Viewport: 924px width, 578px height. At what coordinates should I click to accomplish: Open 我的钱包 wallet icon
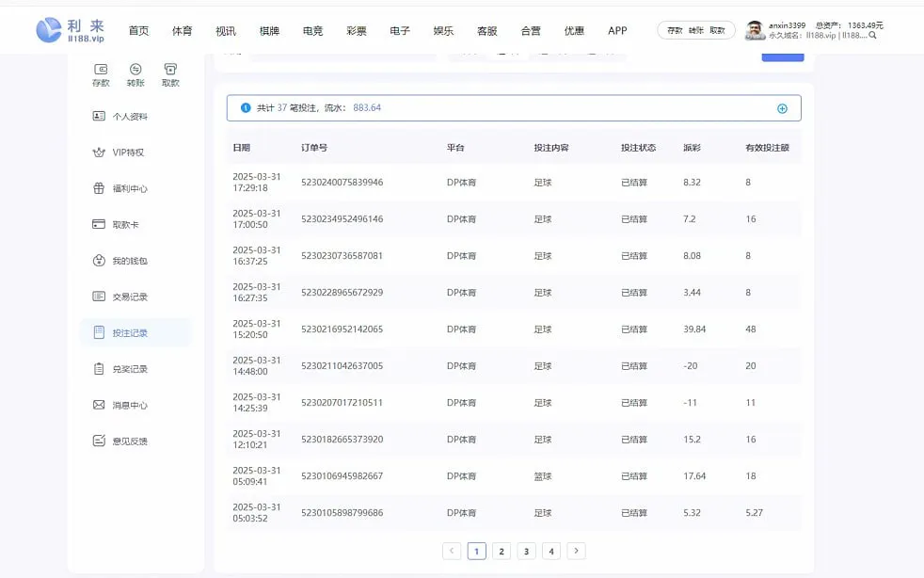[99, 261]
